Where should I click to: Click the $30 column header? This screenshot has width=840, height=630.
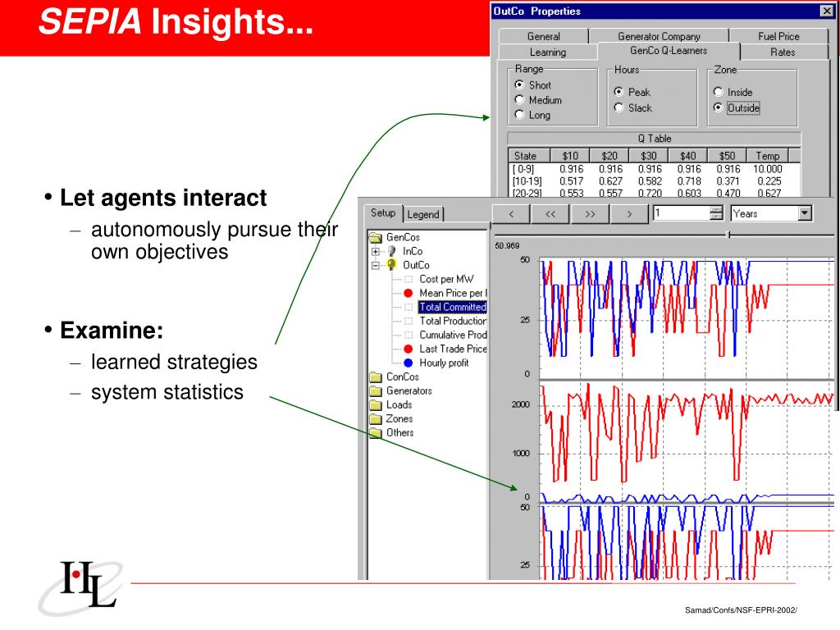tap(648, 155)
